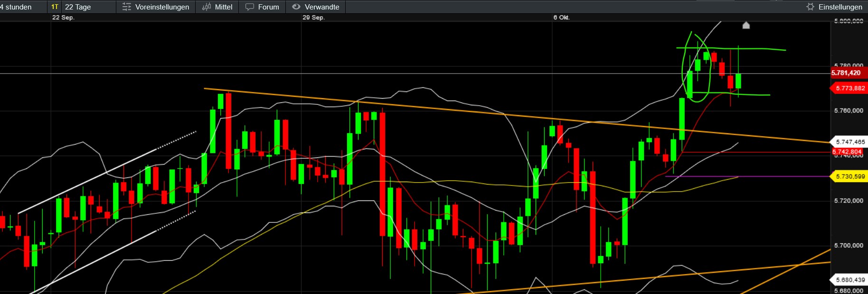The height and width of the screenshot is (294, 868).
Task: Click the Verwandte eye icon
Action: (296, 7)
